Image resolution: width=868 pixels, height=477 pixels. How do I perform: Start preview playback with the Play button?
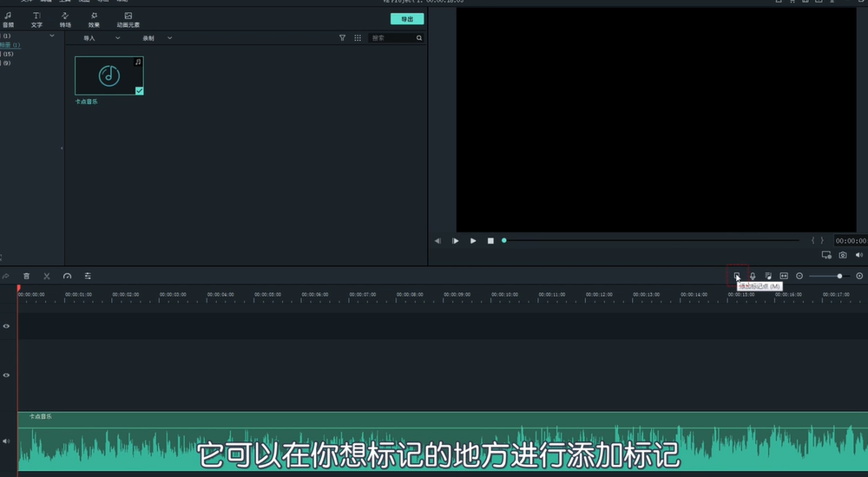pos(473,241)
